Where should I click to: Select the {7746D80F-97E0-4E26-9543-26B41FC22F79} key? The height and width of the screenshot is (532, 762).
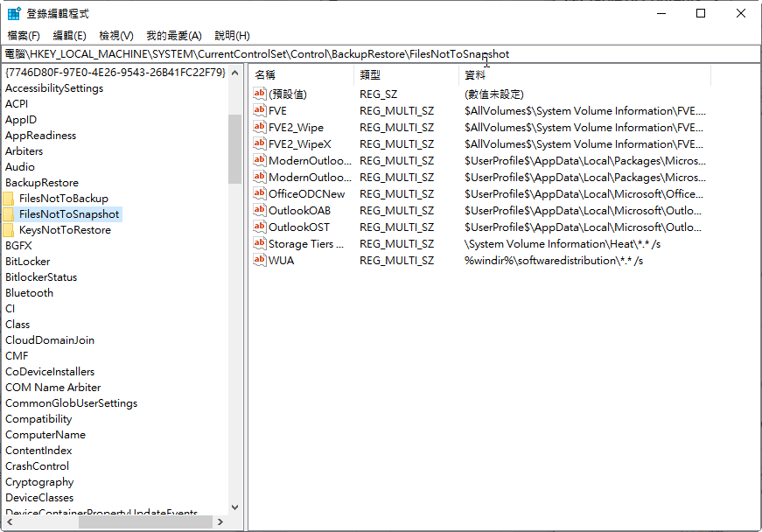pos(115,73)
